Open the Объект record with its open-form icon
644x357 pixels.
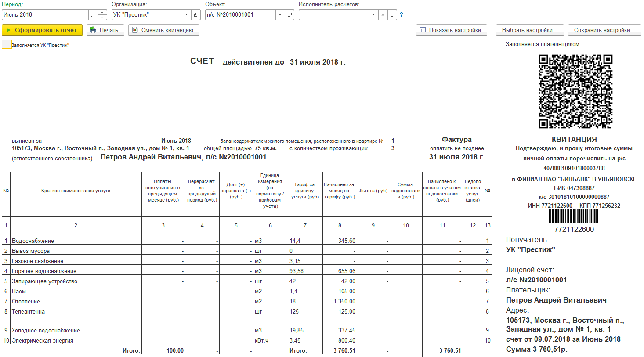(289, 15)
